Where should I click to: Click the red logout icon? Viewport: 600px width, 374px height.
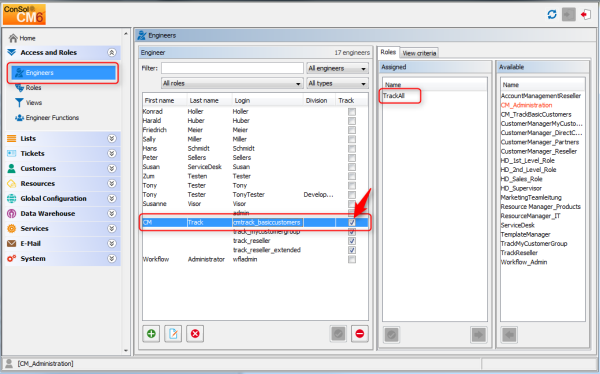click(585, 15)
